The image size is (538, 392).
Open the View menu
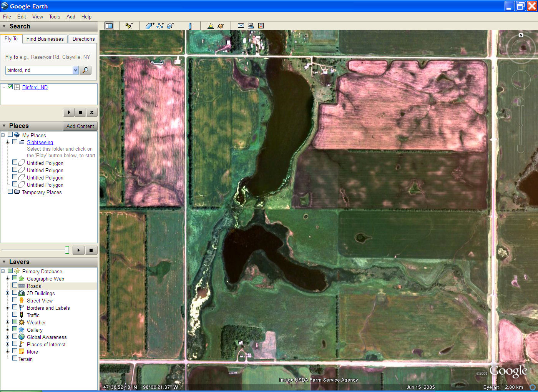pyautogui.click(x=38, y=17)
